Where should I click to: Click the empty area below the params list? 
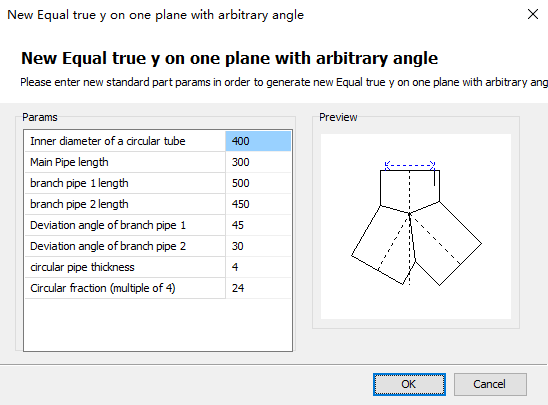pos(158,325)
